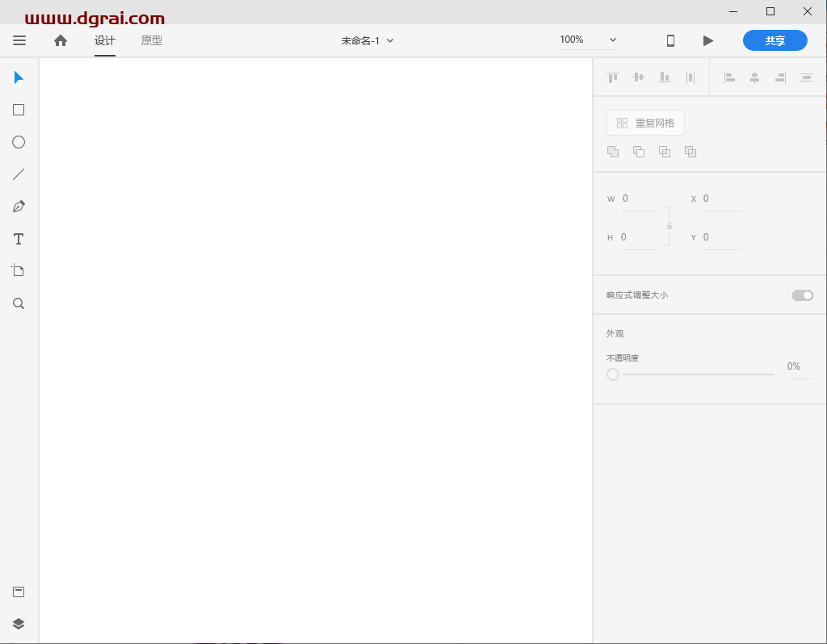This screenshot has width=827, height=644.
Task: Select the Artboard tool
Action: 19,270
